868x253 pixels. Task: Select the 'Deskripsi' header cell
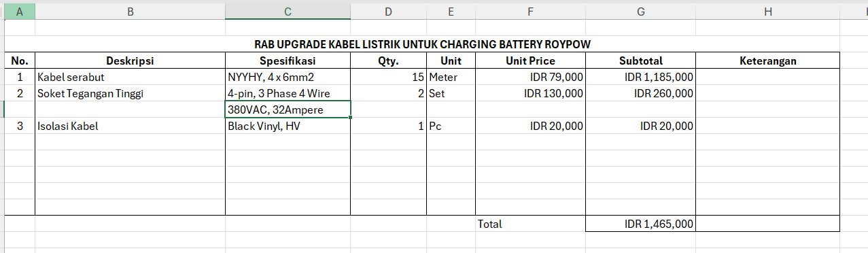(130, 61)
